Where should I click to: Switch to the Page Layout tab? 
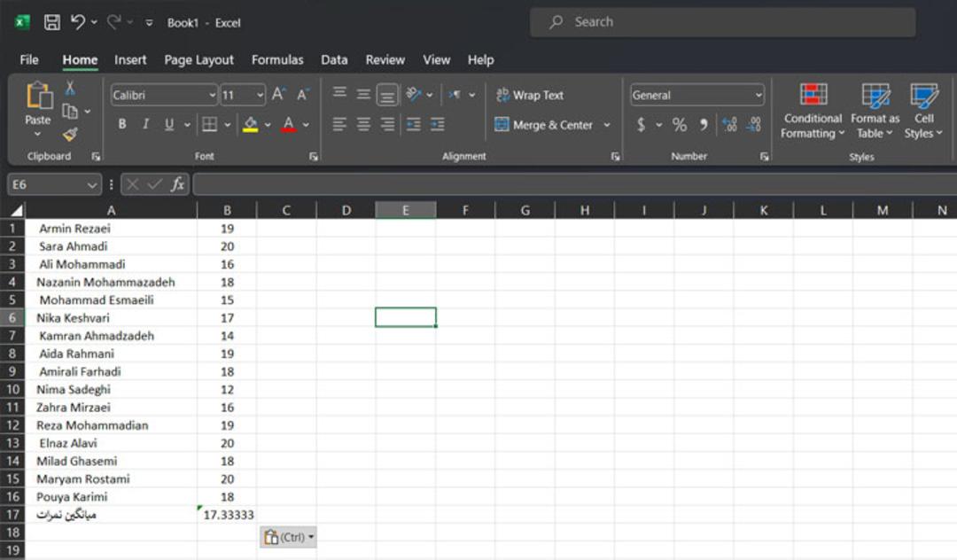pyautogui.click(x=199, y=59)
